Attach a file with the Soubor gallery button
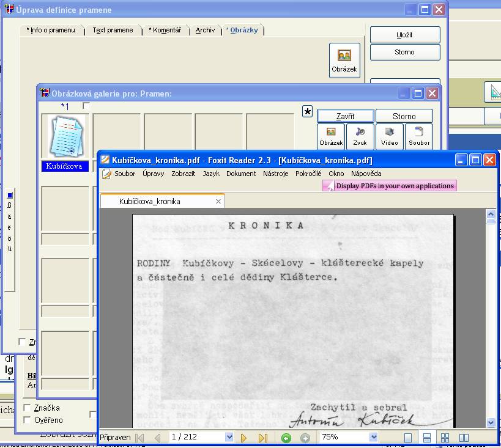Screen dimensions: 501x448 [x=419, y=137]
